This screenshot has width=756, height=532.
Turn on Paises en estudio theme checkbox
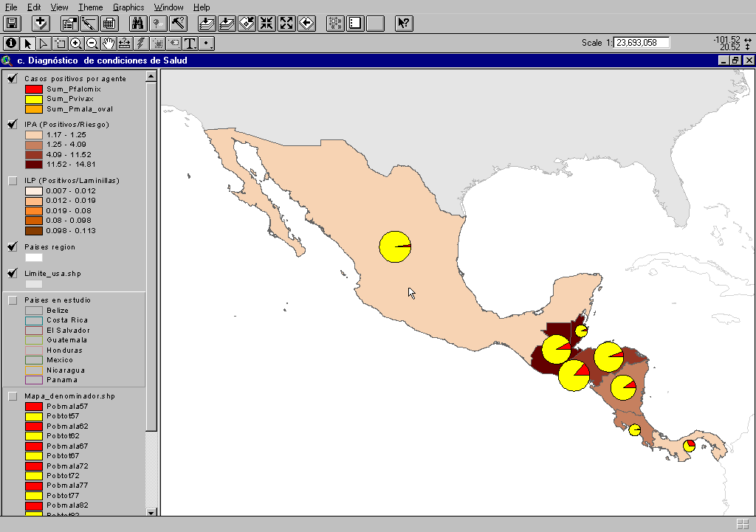[x=12, y=300]
